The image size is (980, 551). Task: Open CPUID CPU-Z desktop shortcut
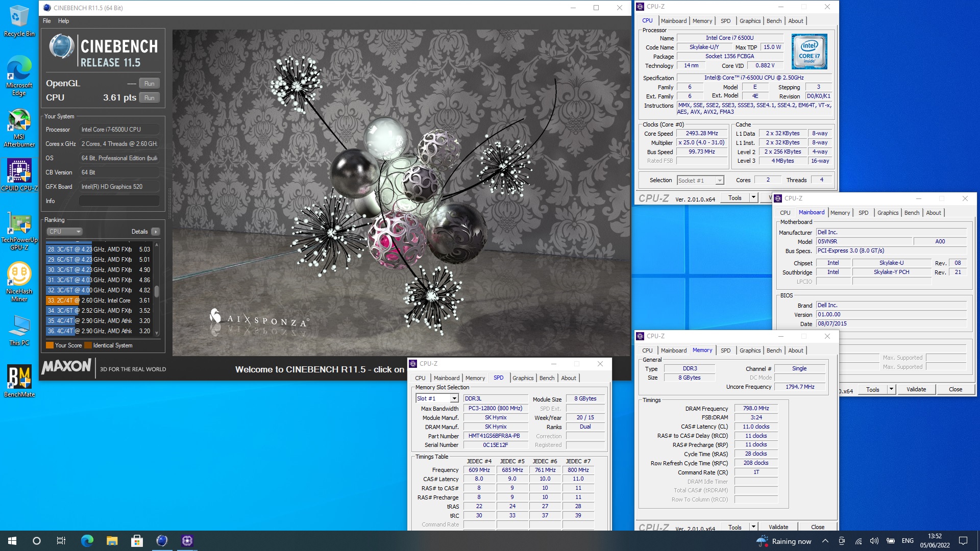tap(19, 174)
